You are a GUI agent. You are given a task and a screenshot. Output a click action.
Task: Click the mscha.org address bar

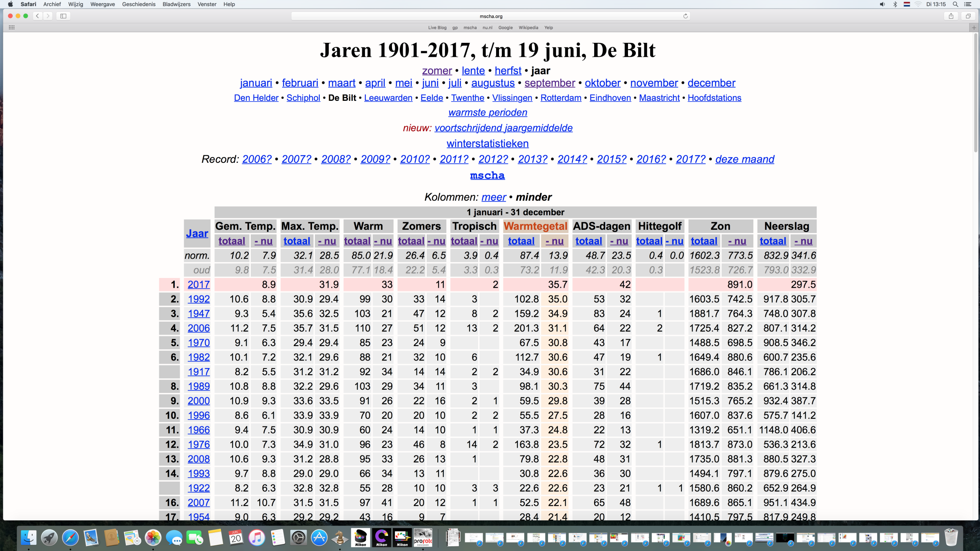click(490, 16)
